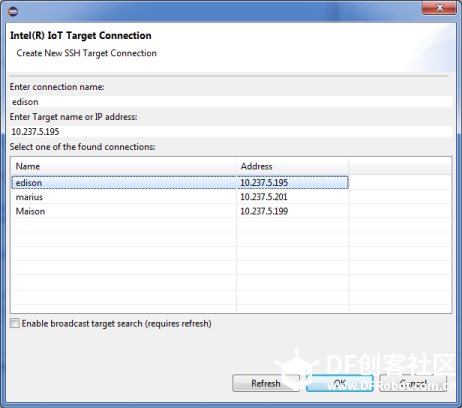Select the marius connection row
Viewport: 462px width, 408px height.
180,197
